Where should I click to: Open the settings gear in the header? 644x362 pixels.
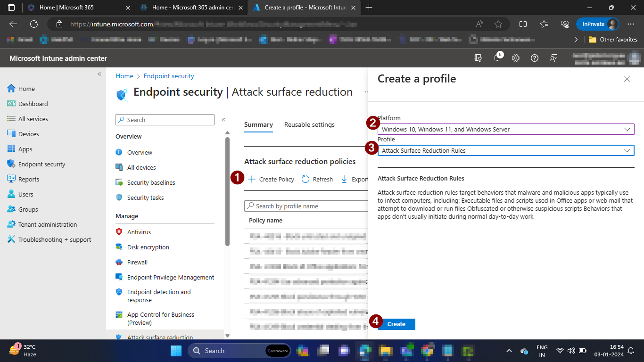point(516,58)
